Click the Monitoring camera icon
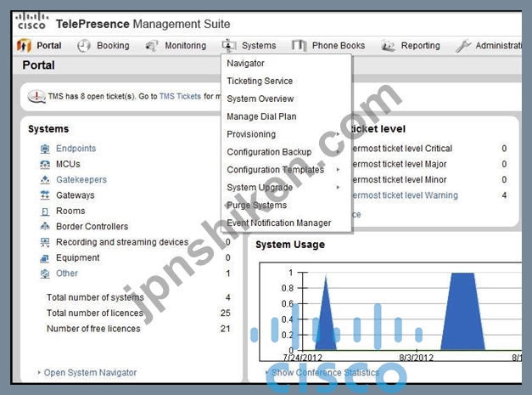Viewport: 532px width, 395px height. [152, 46]
